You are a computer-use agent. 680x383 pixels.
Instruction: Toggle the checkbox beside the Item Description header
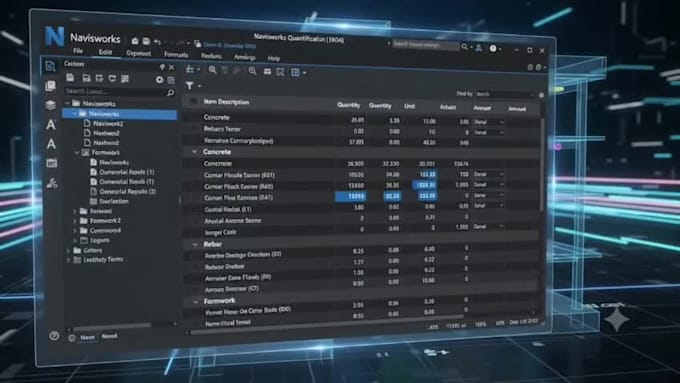[x=193, y=101]
